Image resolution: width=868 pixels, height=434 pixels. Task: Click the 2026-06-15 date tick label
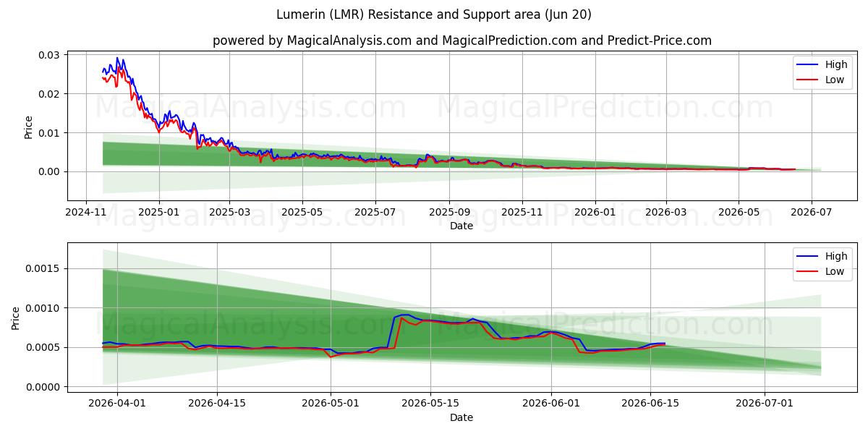[x=651, y=404]
